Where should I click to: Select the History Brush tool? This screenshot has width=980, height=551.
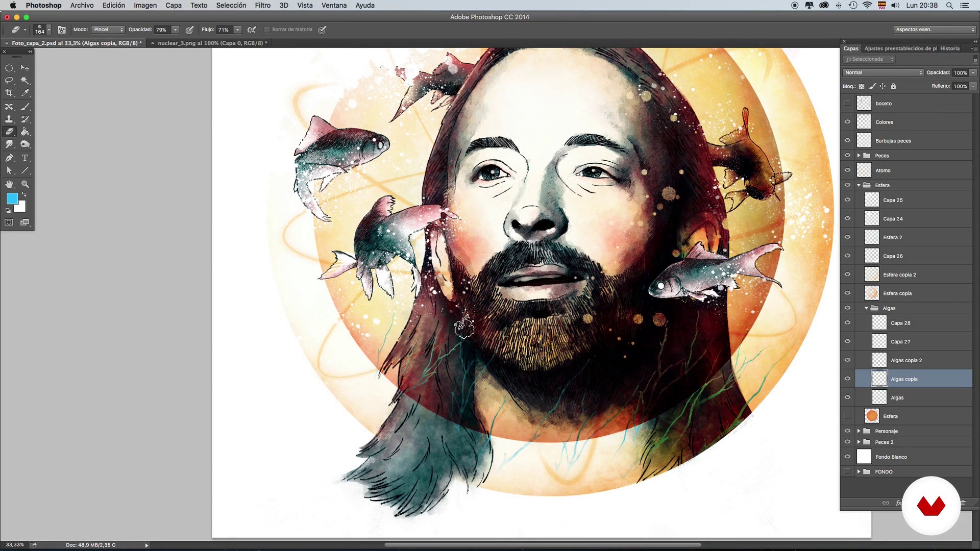click(x=25, y=119)
